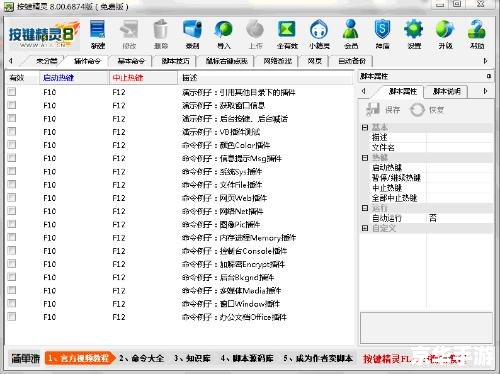Click the 删除 trash can toolbar icon

coord(161,34)
